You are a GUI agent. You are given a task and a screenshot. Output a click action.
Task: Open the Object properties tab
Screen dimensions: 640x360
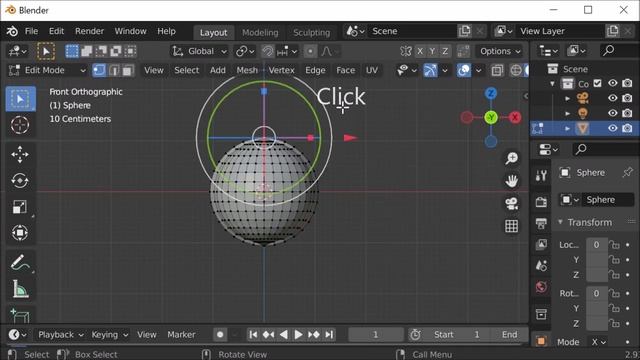tap(541, 341)
